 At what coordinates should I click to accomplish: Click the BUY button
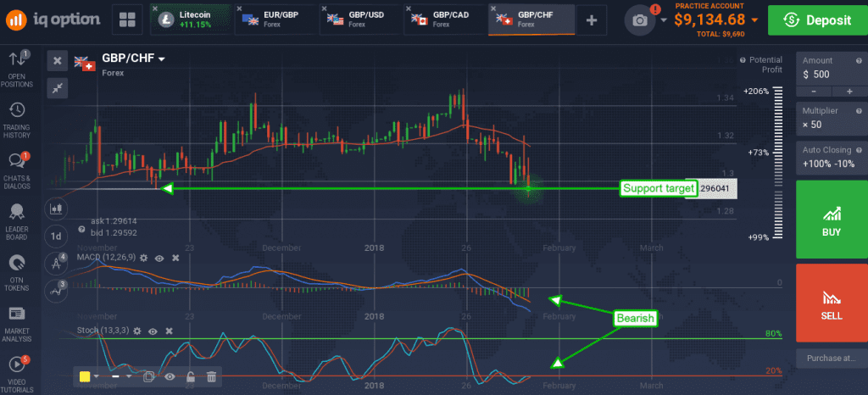(832, 219)
